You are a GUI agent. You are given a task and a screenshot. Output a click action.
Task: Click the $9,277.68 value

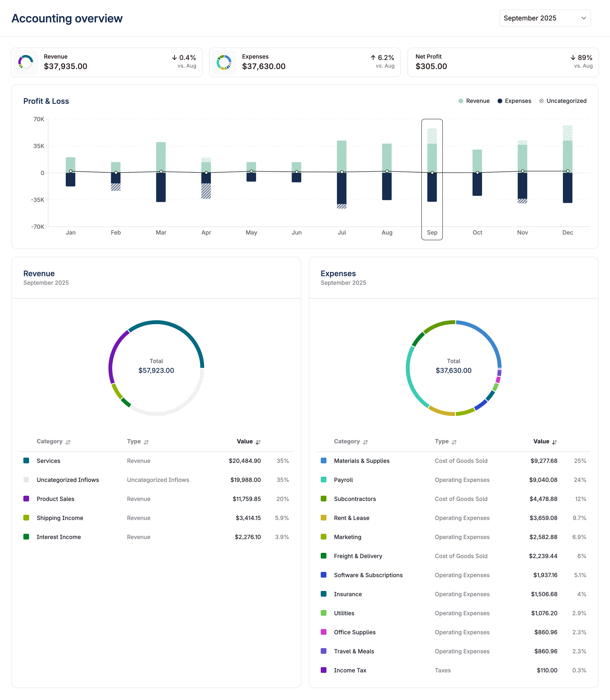544,461
